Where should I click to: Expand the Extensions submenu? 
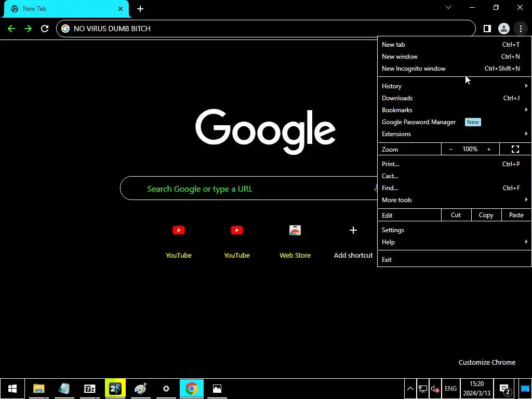[x=454, y=134]
